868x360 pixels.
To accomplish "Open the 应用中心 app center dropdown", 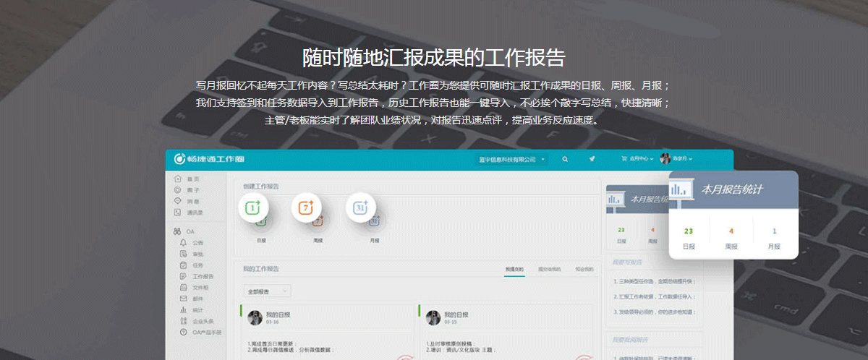I will coord(640,159).
